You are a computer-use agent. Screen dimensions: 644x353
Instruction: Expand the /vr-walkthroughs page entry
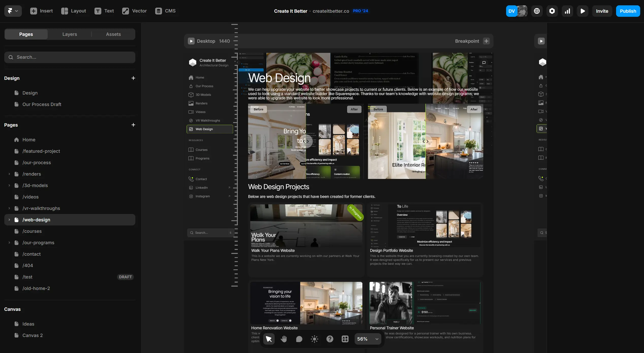click(9, 208)
